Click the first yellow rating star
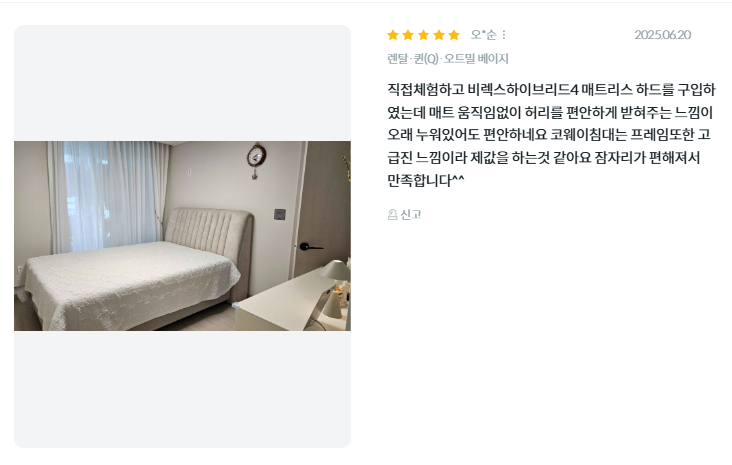The width and height of the screenshot is (732, 465). point(393,35)
